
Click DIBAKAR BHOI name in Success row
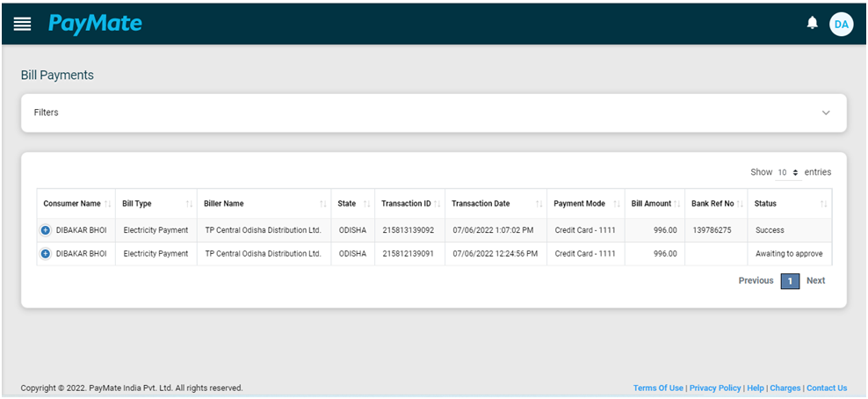point(82,230)
